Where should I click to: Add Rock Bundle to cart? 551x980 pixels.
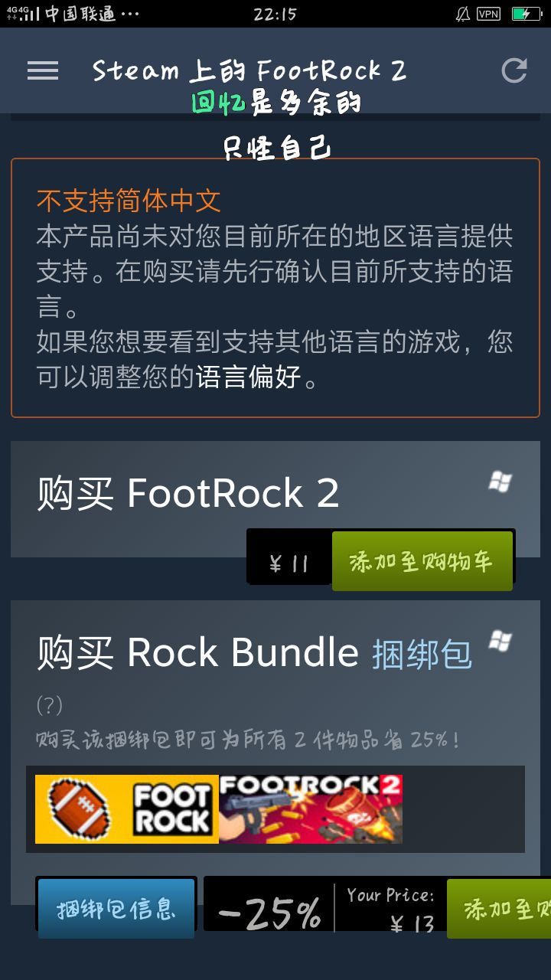pyautogui.click(x=499, y=909)
